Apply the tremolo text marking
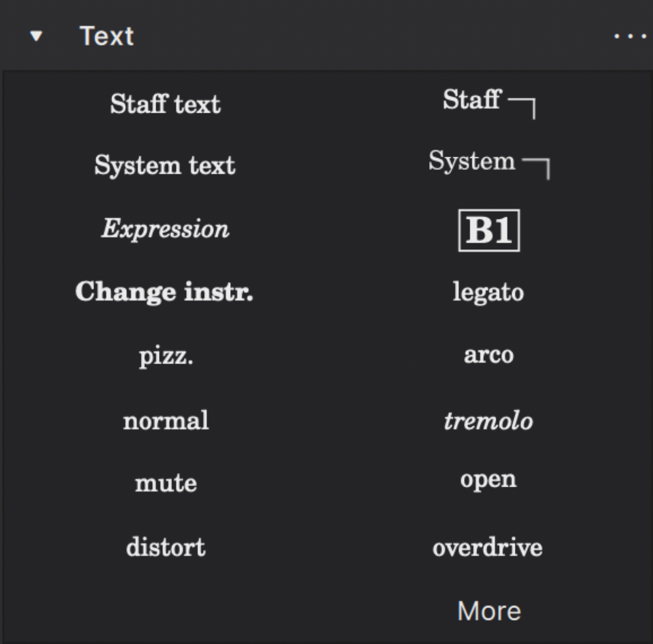Viewport: 653px width, 644px height. click(489, 420)
